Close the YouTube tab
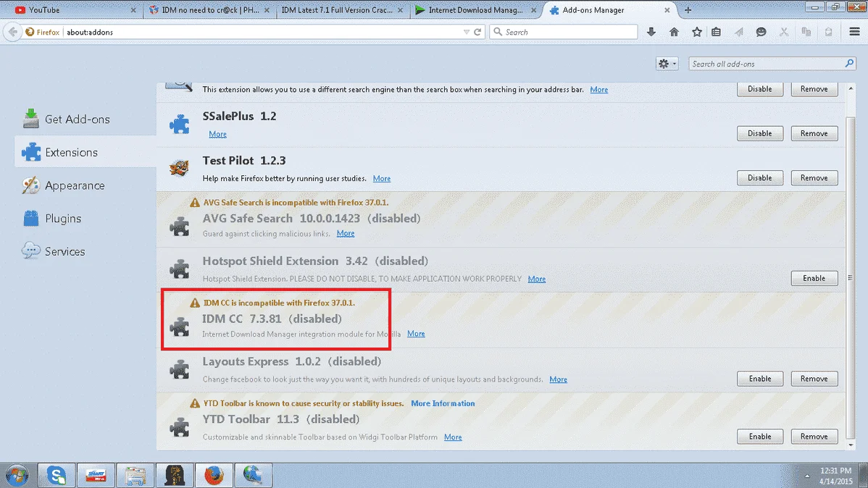Screen dimensions: 868x488 tap(133, 10)
